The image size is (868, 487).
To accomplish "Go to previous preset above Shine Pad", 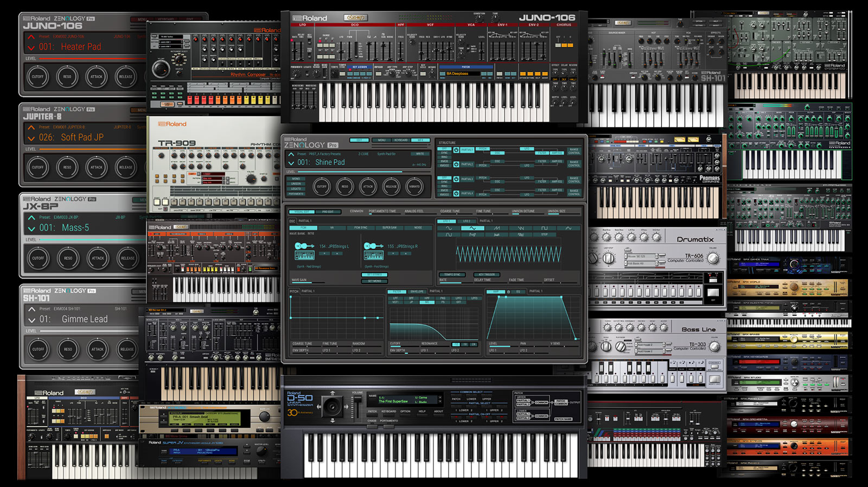I will 291,154.
